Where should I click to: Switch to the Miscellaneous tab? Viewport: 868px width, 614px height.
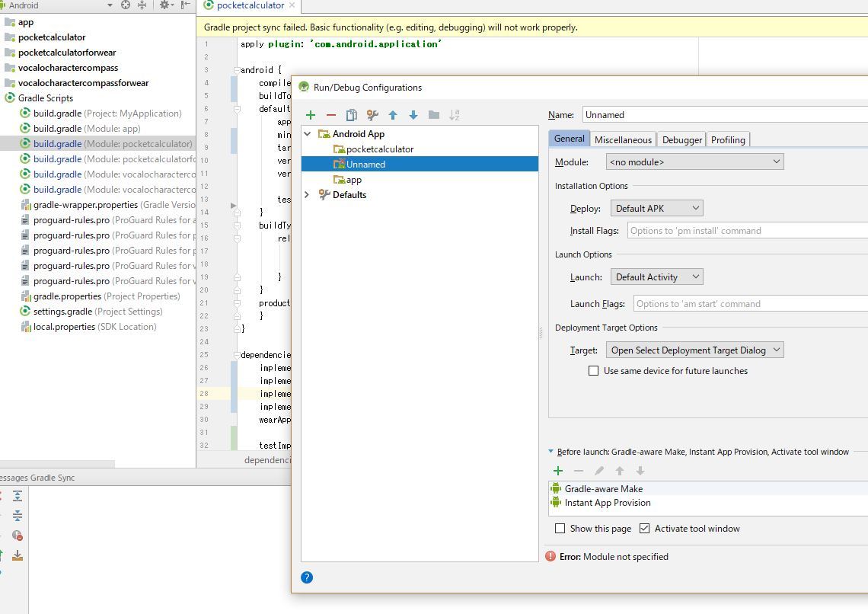point(623,139)
